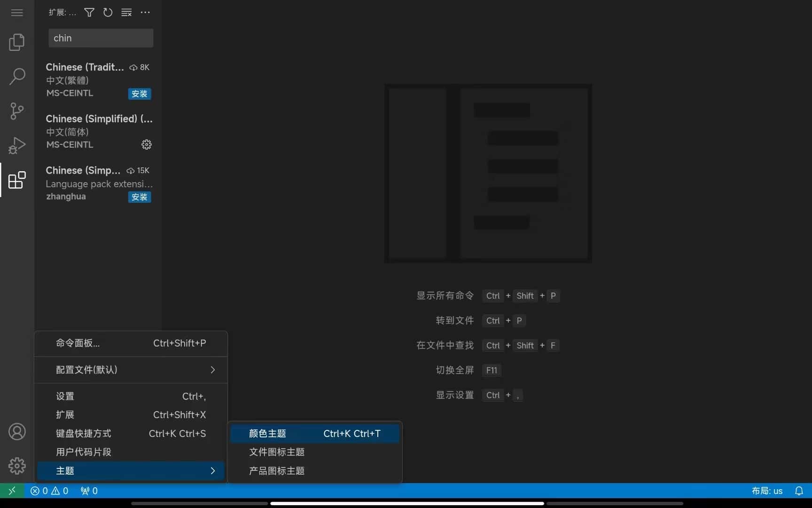
Task: Choose 文件图标主题 menu entry
Action: [277, 452]
